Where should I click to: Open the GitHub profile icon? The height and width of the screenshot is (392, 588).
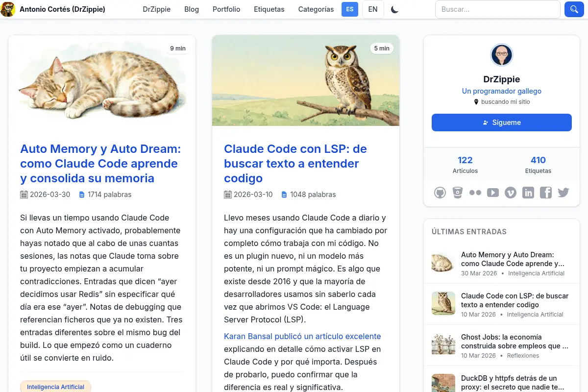pyautogui.click(x=440, y=193)
